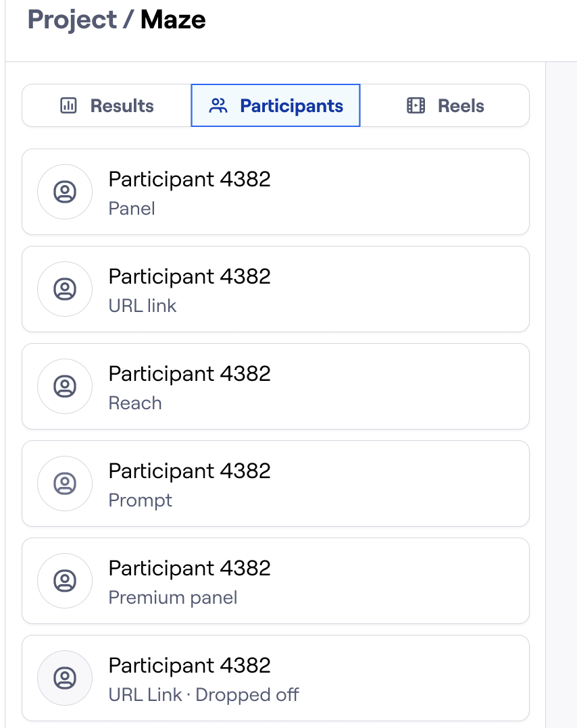Select the Premium panel participant card
The image size is (577, 728).
click(304, 581)
